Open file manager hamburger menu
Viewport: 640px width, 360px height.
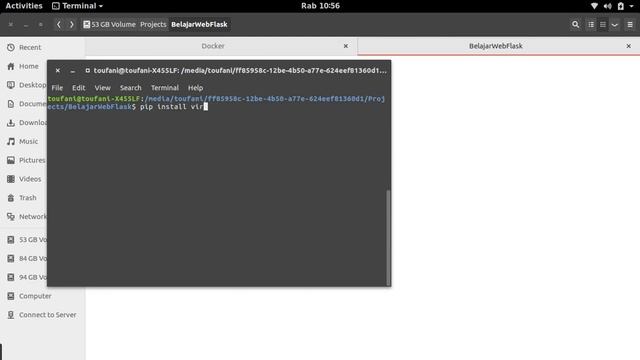click(x=630, y=24)
